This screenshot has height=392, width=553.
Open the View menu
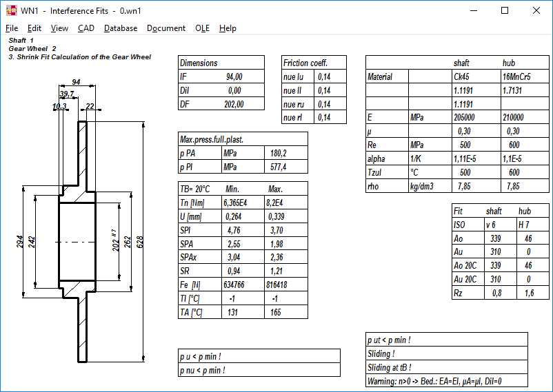coord(59,28)
